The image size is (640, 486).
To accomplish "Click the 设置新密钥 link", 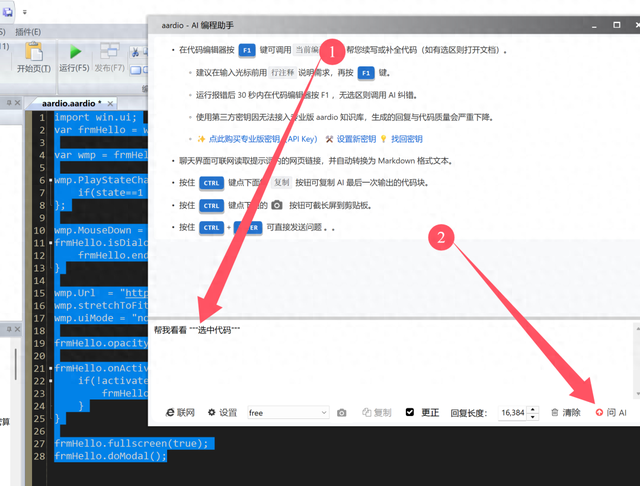I will pos(356,139).
